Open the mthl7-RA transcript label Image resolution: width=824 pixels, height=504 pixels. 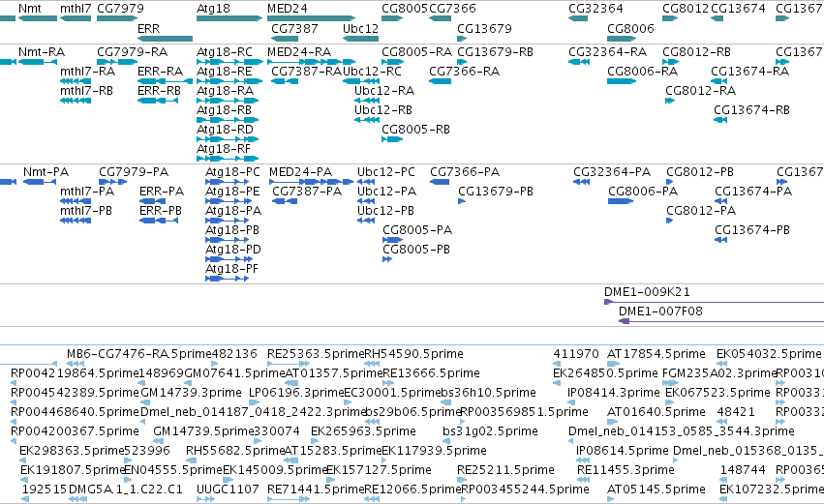tap(87, 72)
